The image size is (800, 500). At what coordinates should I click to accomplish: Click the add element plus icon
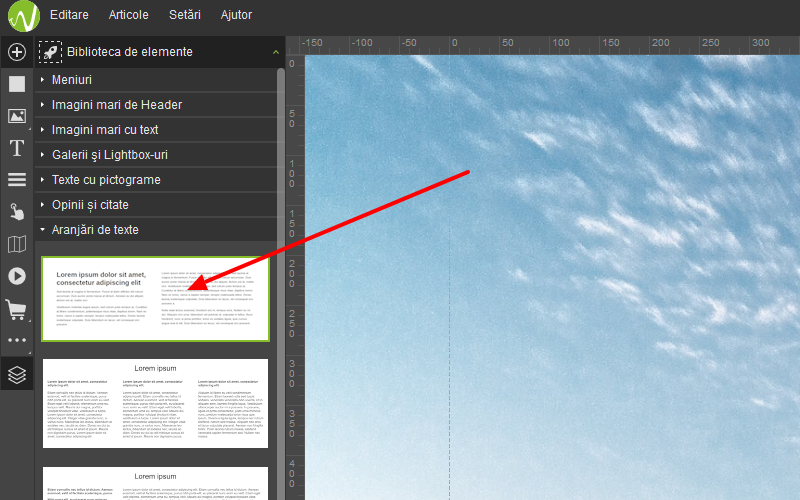(x=16, y=52)
